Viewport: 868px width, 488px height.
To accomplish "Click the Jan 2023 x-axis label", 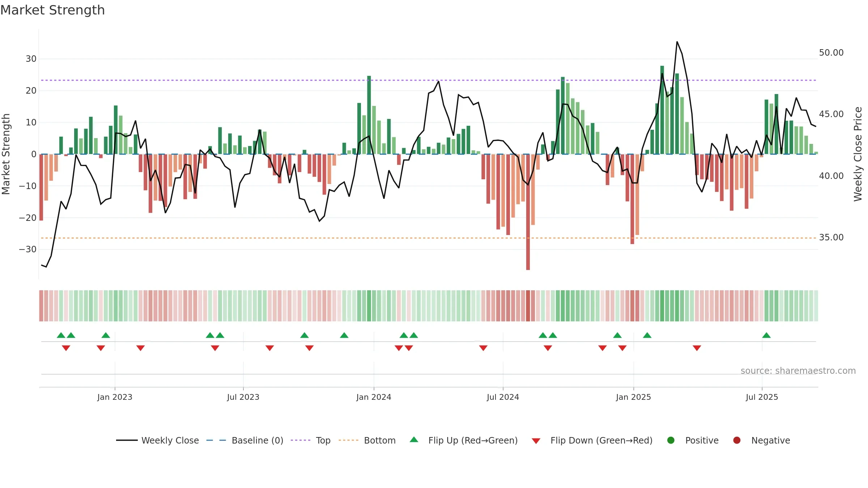I will tap(115, 397).
